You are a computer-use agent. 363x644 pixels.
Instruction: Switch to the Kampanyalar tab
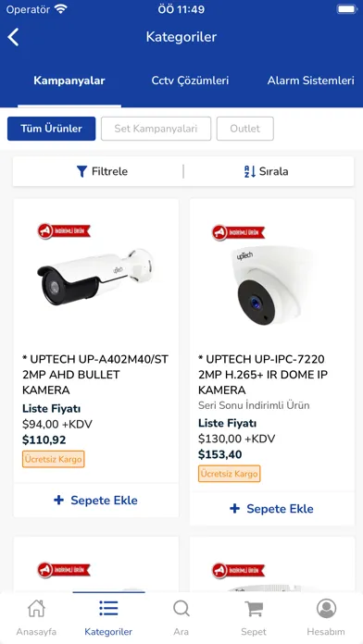click(69, 80)
